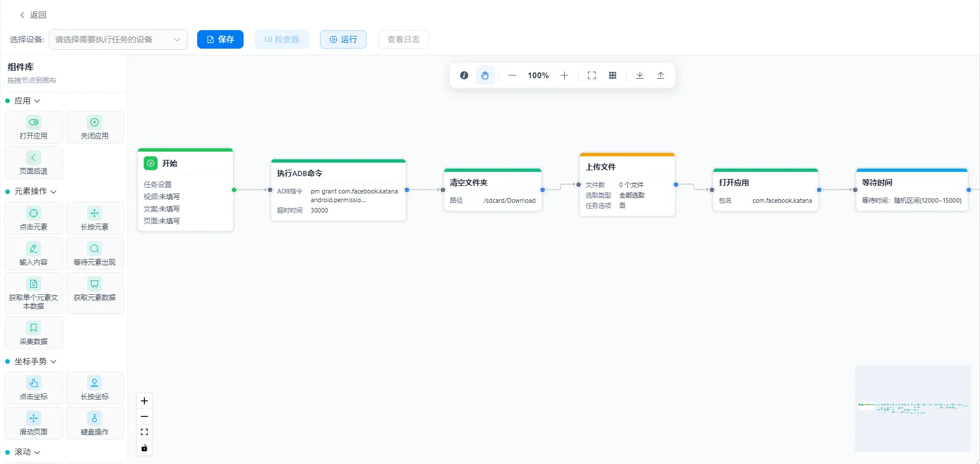980x464 pixels.
Task: Select the 执行ADB命令 node
Action: [x=338, y=190]
